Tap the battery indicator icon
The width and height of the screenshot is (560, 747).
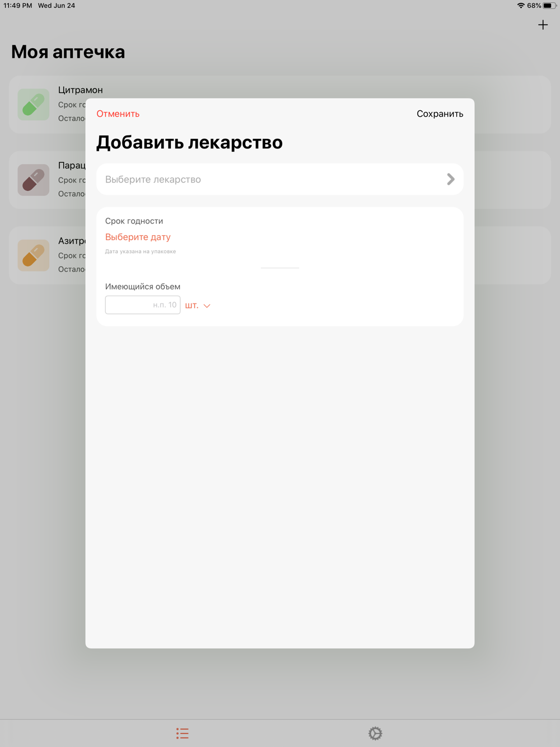point(549,6)
